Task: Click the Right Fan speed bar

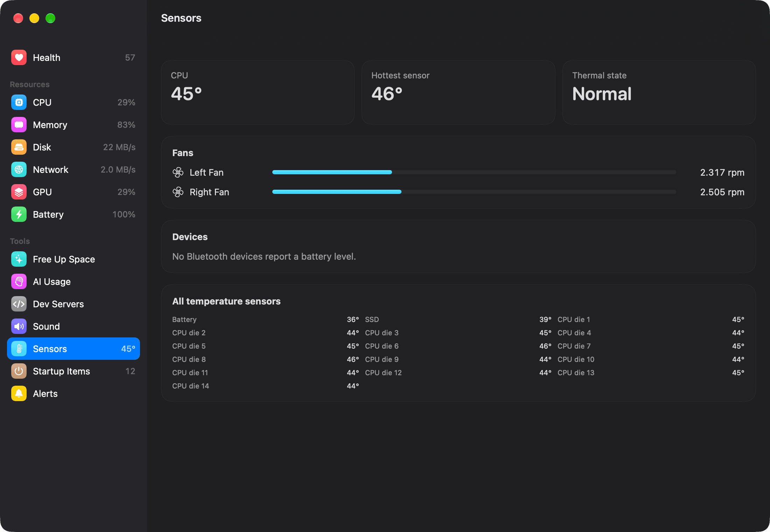Action: (474, 192)
